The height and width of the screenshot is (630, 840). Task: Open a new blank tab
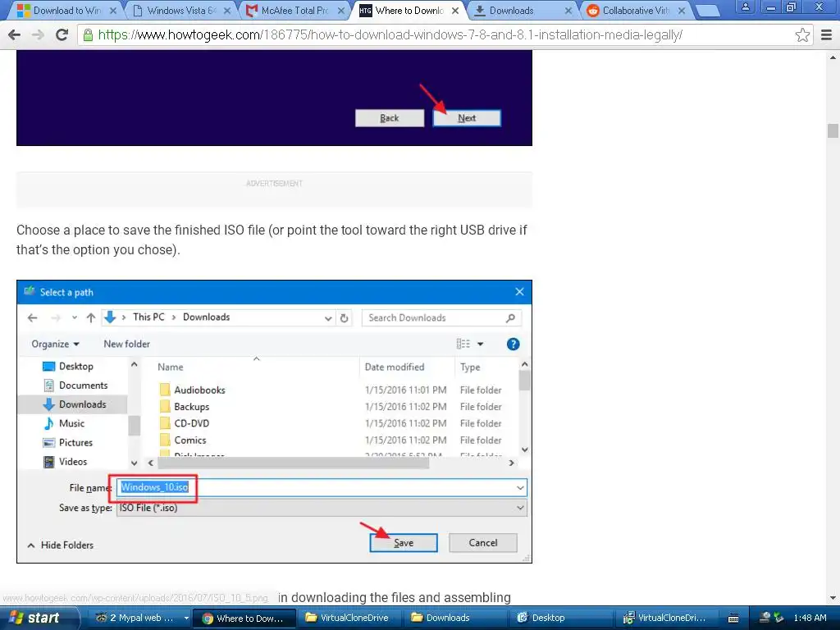(x=708, y=10)
